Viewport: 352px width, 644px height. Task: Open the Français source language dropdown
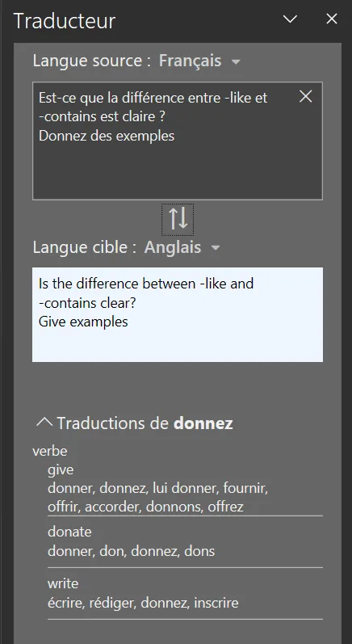pyautogui.click(x=199, y=61)
